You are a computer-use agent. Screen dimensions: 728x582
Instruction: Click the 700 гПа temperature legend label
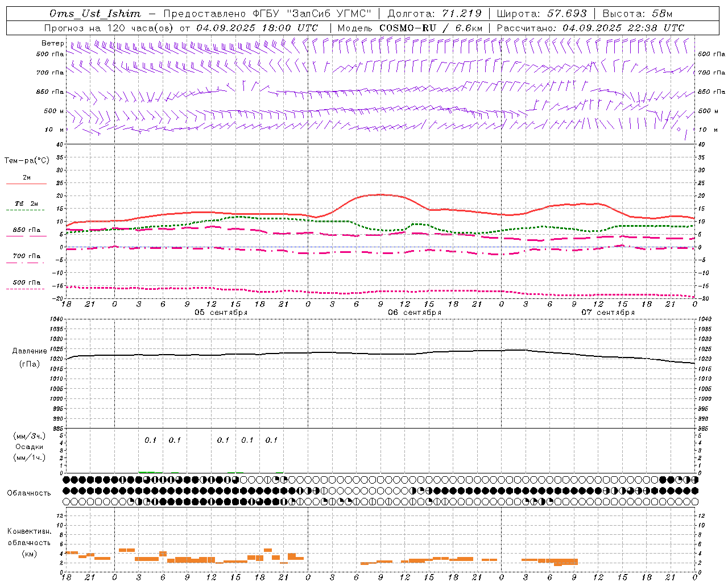point(27,256)
